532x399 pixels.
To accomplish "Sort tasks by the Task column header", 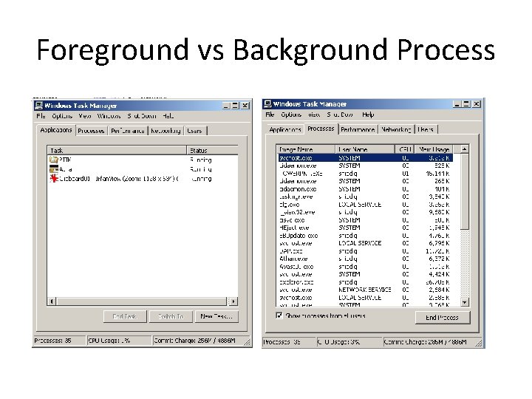I will click(x=117, y=150).
